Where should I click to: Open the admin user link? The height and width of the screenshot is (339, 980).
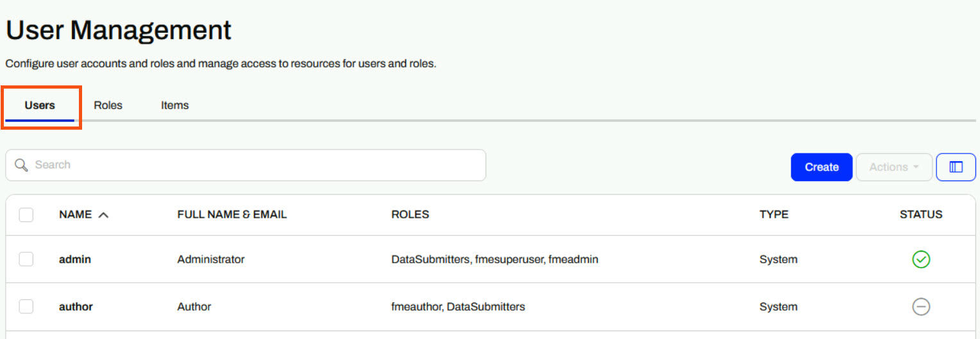coord(75,259)
